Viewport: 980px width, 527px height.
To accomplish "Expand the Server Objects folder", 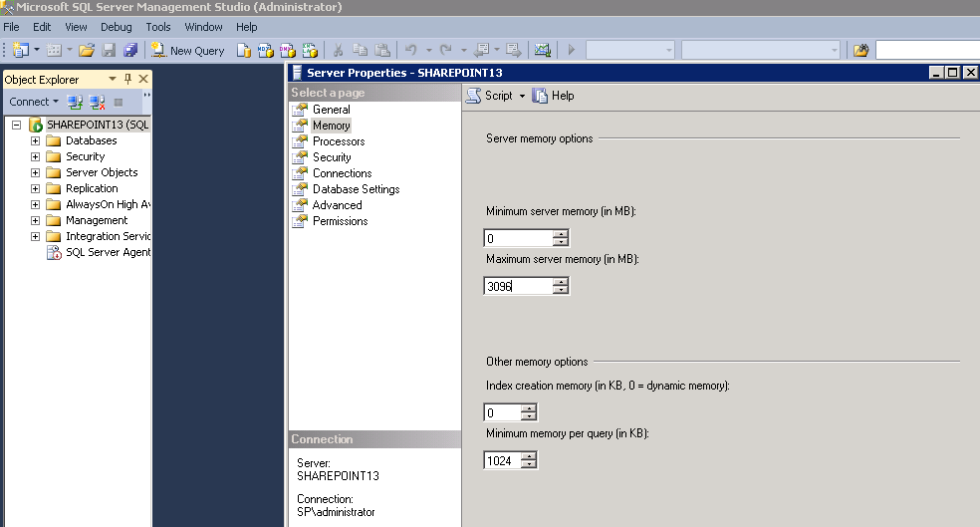I will tap(36, 172).
